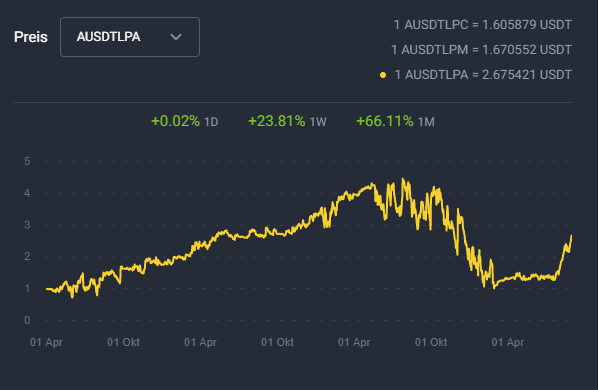Select the 1 AUSDTLPA price line

pos(483,75)
